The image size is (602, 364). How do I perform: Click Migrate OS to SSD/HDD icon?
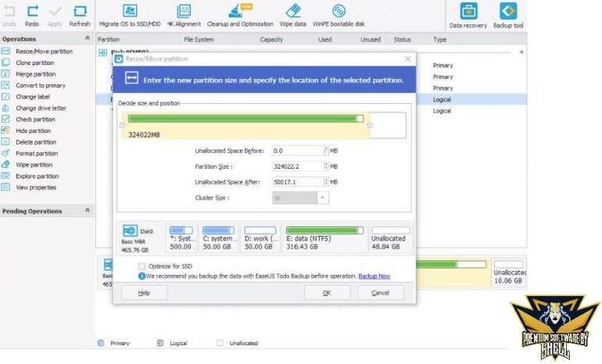(130, 12)
